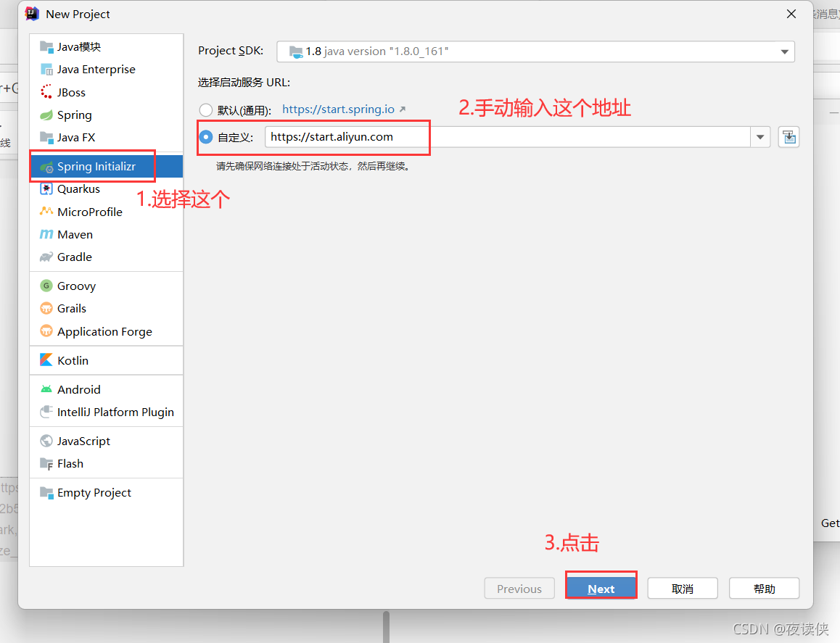840x643 pixels.
Task: Click the IntelliJ Platform Plugin icon
Action: pos(46,412)
